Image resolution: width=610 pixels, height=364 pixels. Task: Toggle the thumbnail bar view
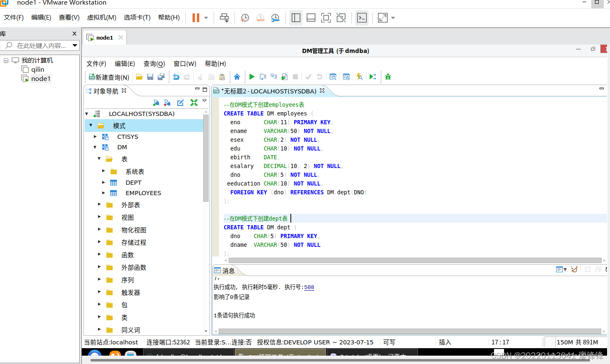tap(311, 18)
